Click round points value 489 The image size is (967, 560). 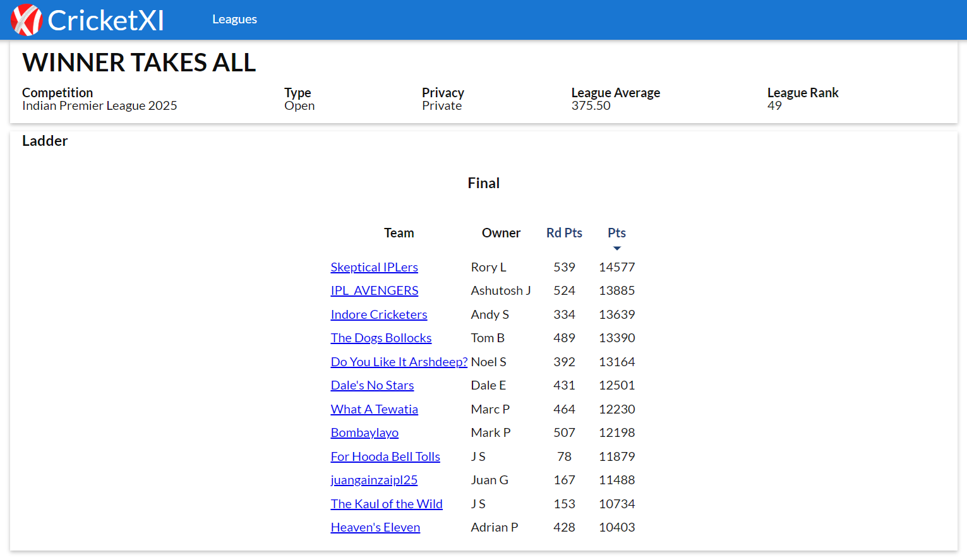564,338
